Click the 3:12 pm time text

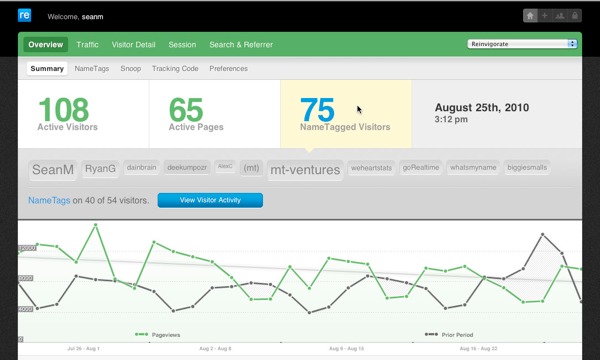[451, 119]
